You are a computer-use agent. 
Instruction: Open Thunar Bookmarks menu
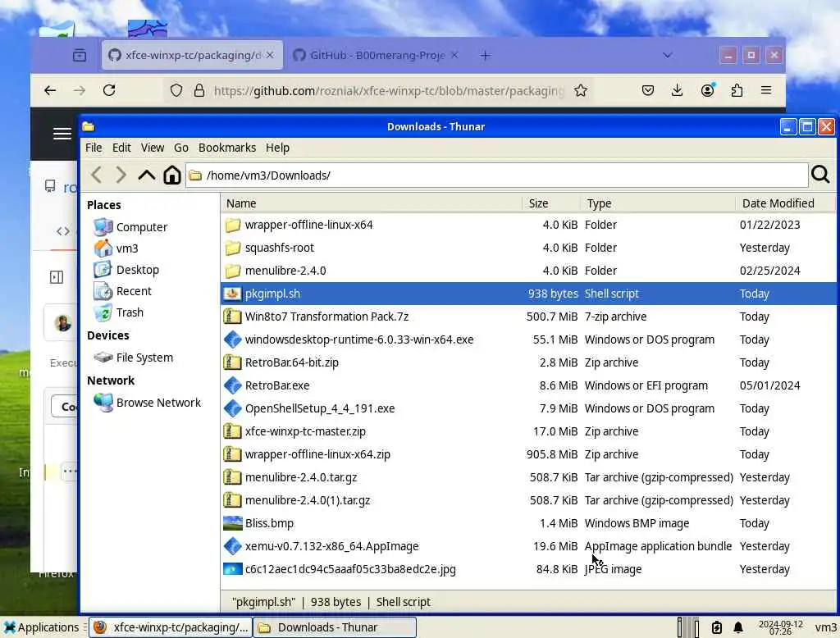(x=227, y=148)
